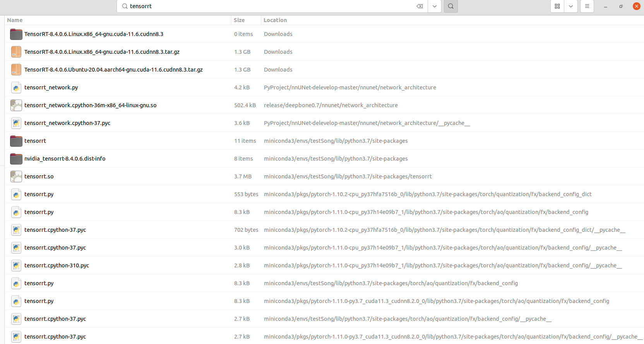The image size is (644, 344).
Task: Click the location ending in network_architecture/__pycache__
Action: [367, 123]
